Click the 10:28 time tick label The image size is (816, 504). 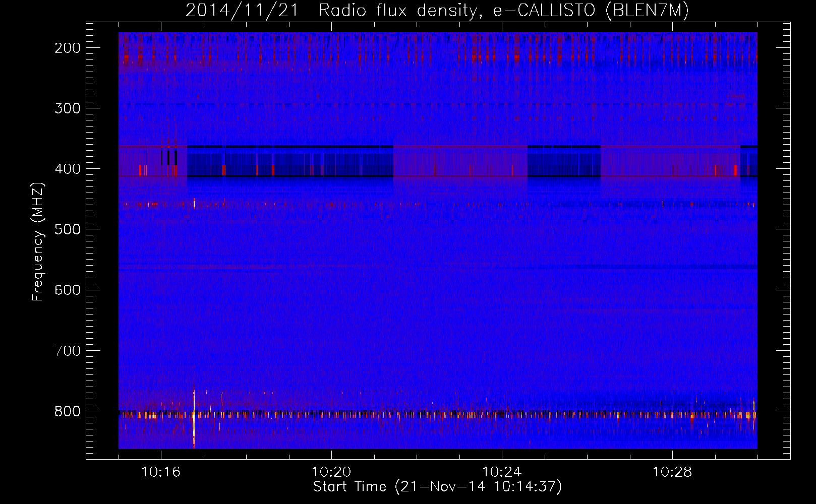coord(672,472)
